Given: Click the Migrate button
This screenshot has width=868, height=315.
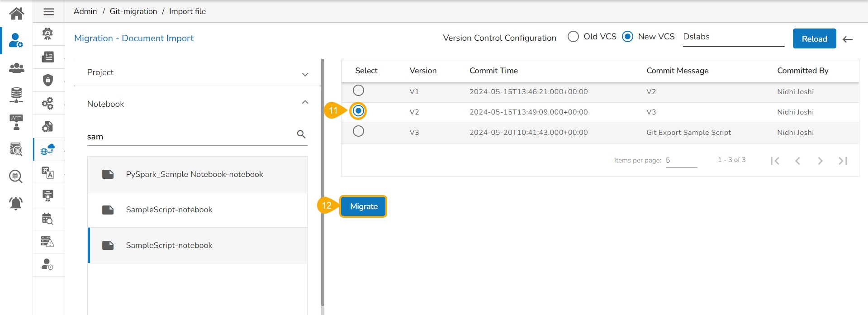Looking at the screenshot, I should click(x=364, y=206).
